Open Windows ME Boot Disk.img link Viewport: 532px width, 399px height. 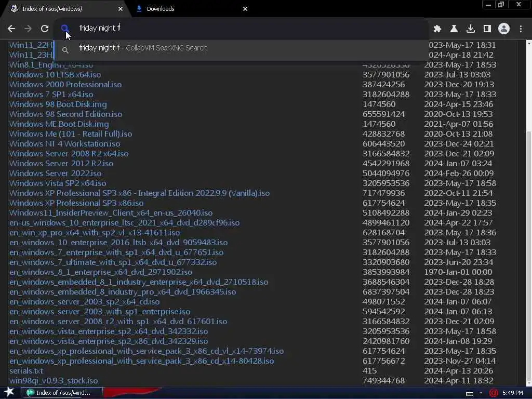[59, 124]
